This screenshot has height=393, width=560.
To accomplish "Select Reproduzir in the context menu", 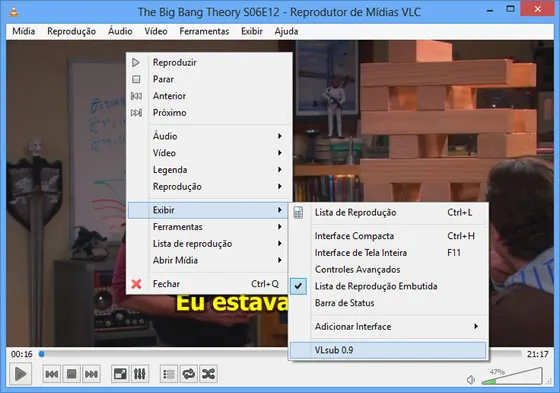I will point(208,63).
